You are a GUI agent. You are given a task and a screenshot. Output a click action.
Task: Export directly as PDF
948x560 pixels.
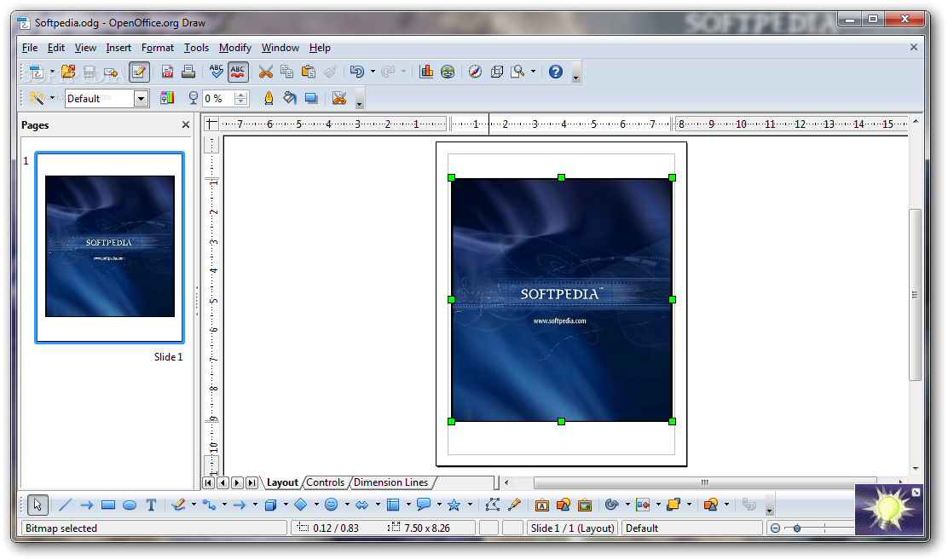tap(167, 72)
